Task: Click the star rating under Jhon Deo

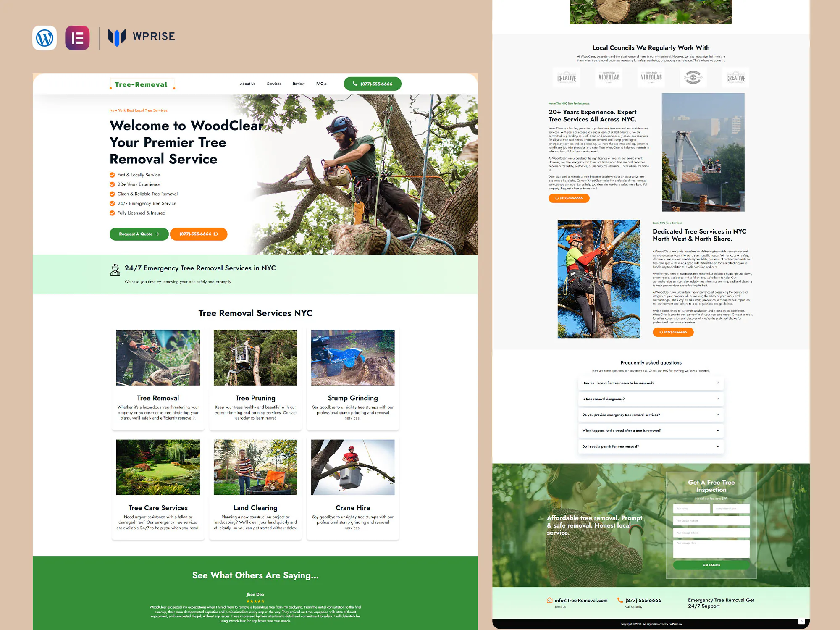Action: [x=255, y=601]
